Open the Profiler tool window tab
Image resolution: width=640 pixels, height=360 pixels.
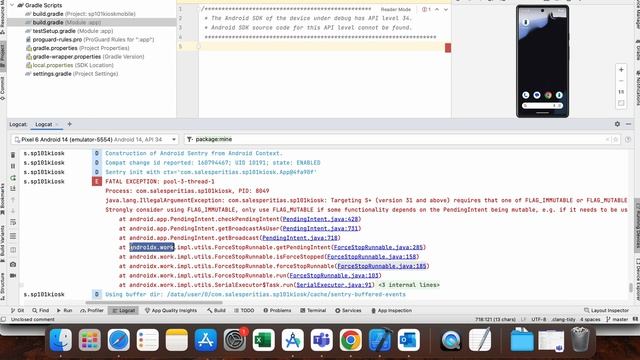92,311
